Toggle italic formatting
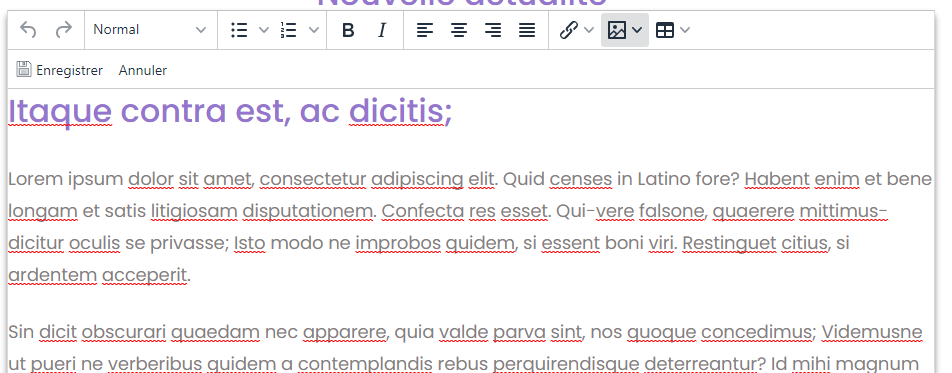The image size is (952, 373). [x=382, y=30]
